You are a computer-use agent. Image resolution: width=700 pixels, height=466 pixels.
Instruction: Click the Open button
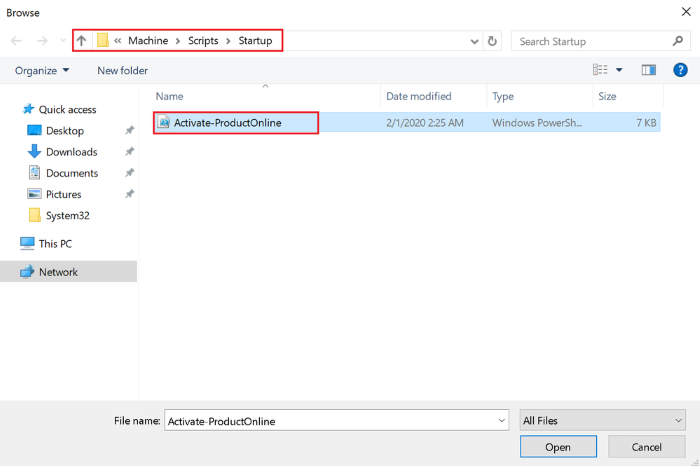tap(558, 447)
